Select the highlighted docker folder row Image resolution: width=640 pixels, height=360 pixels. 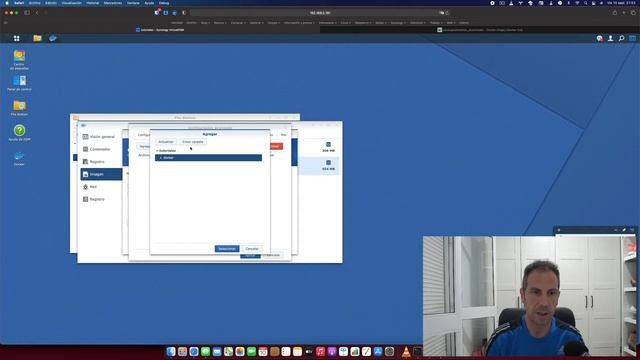tap(208, 158)
